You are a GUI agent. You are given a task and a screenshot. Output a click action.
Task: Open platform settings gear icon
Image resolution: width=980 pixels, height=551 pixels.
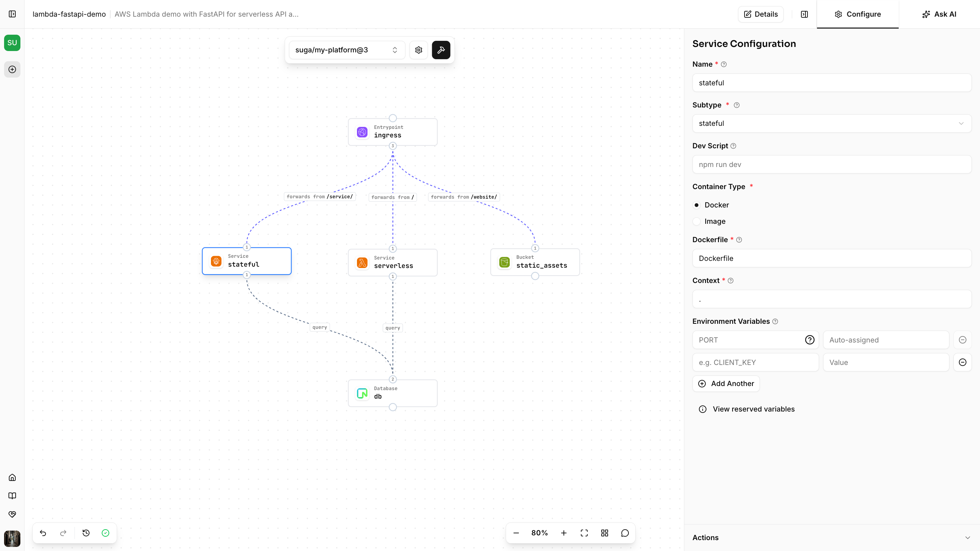419,50
